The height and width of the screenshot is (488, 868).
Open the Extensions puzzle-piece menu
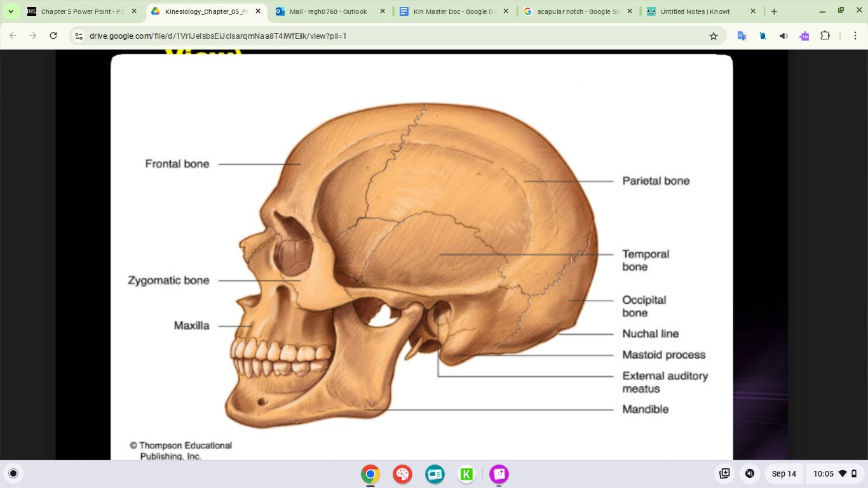click(825, 36)
